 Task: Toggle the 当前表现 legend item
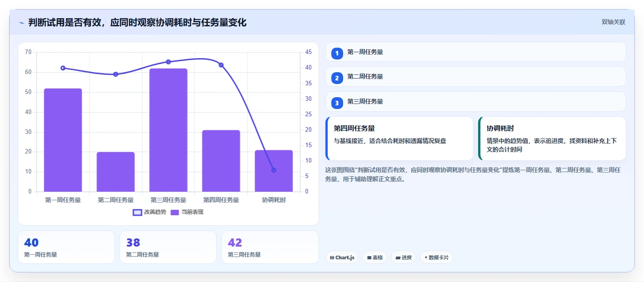(x=187, y=212)
